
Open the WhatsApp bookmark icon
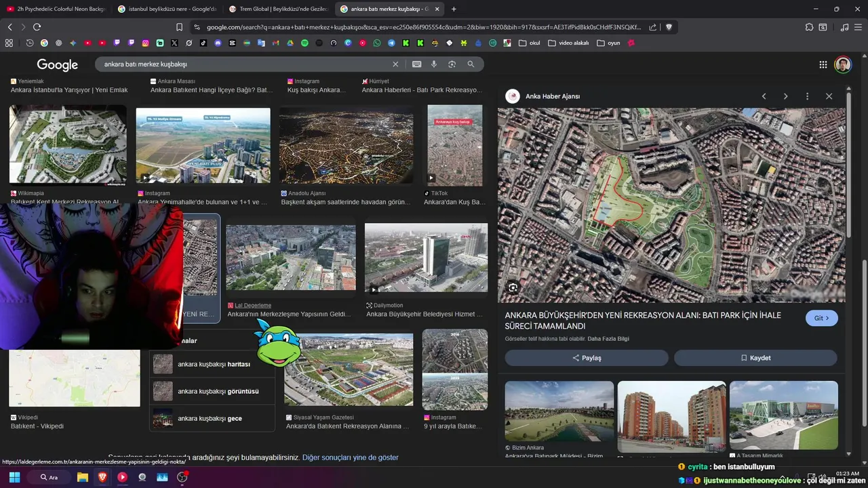377,43
